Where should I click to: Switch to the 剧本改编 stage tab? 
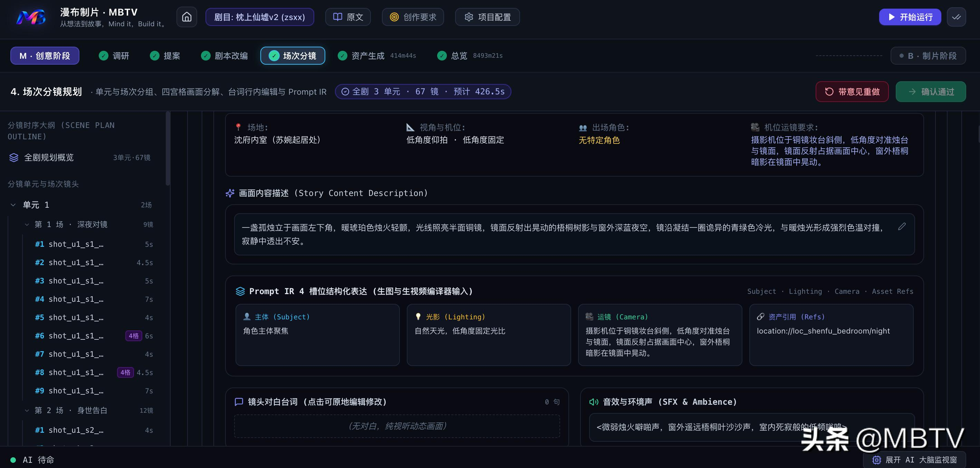[x=224, y=56]
